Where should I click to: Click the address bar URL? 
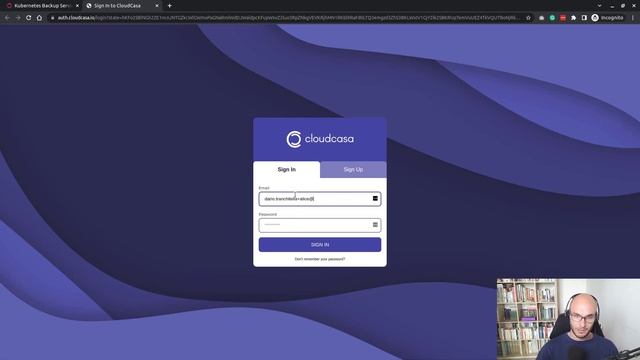point(288,18)
